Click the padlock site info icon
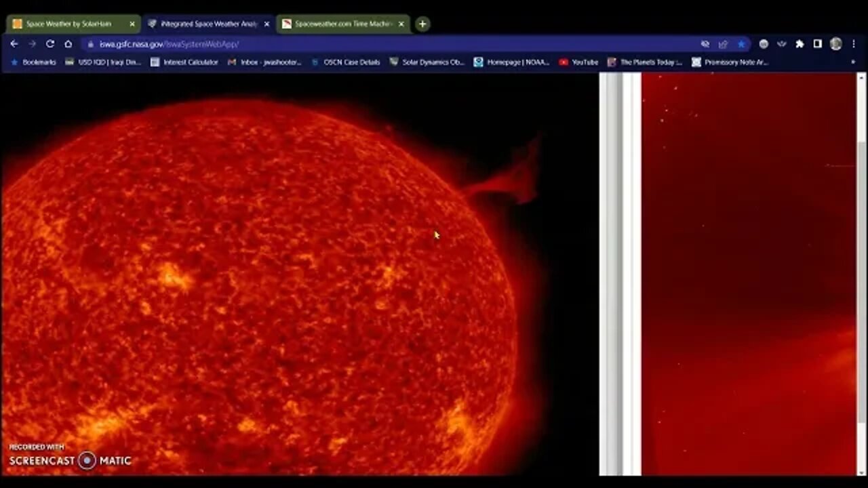Image resolution: width=868 pixels, height=488 pixels. coord(90,44)
